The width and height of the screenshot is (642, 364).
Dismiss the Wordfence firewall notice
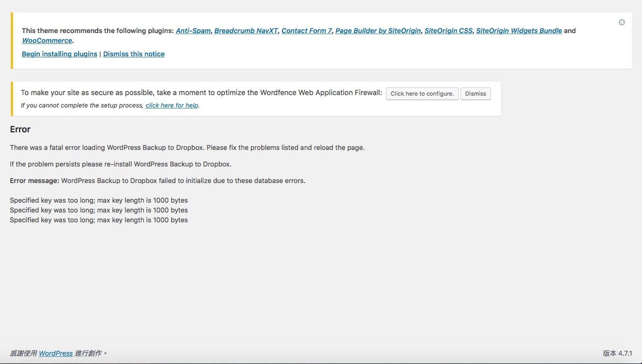[x=475, y=94]
